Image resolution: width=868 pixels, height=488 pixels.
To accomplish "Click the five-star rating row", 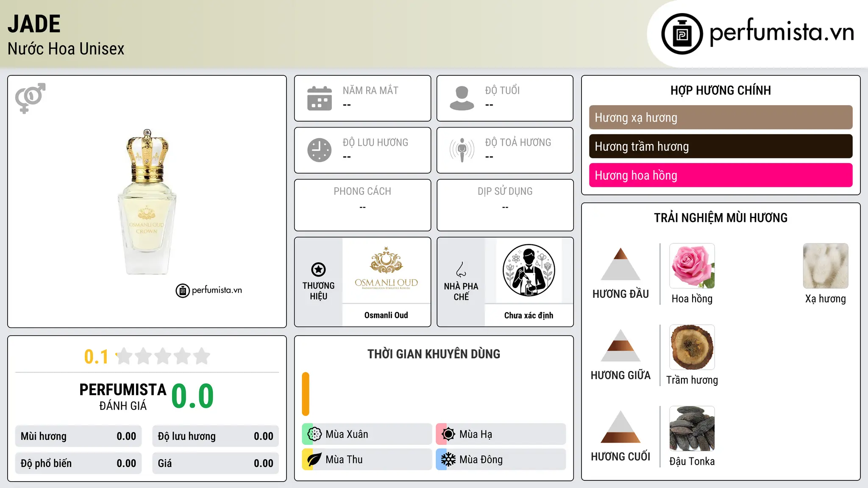I will click(163, 356).
